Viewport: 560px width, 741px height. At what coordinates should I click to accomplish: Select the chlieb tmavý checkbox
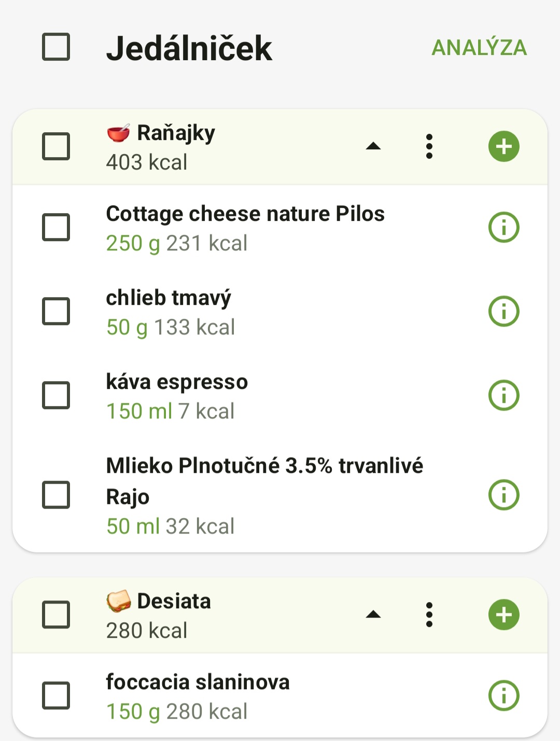click(x=56, y=311)
